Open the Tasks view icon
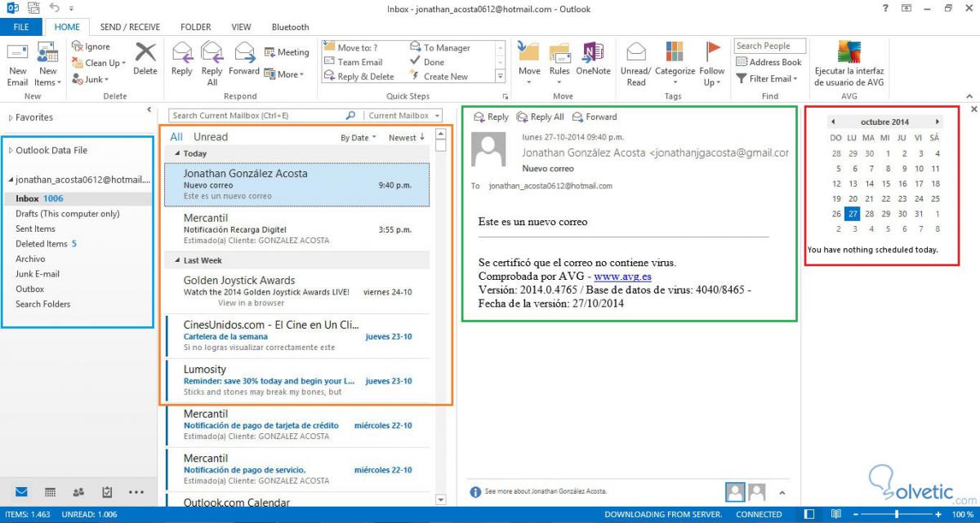The image size is (980, 523). point(106,492)
